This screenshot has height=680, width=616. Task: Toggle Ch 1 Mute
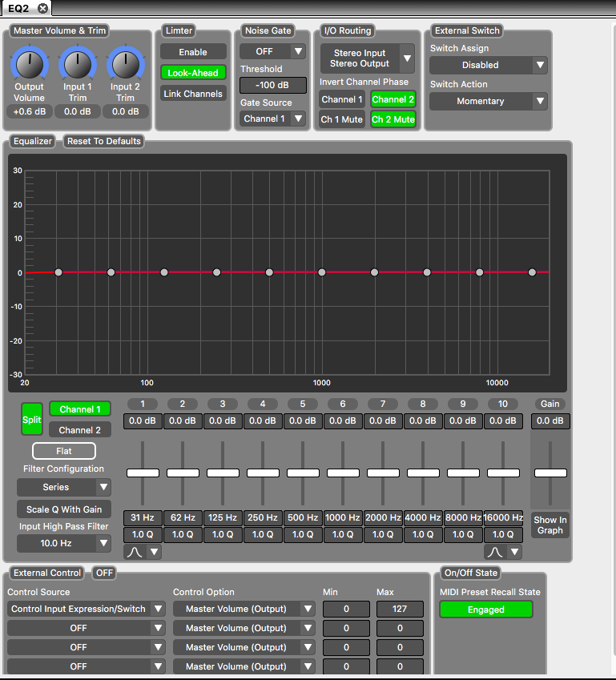coord(342,119)
